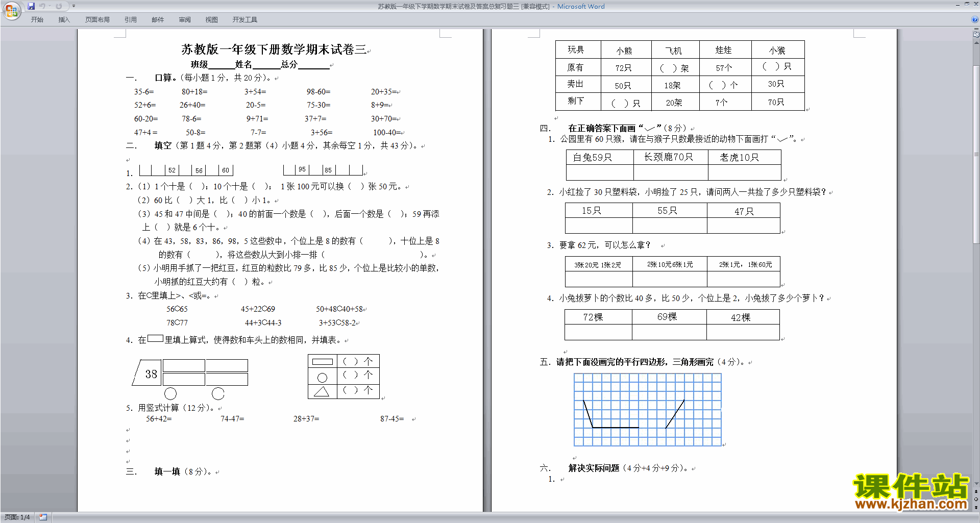Image resolution: width=980 pixels, height=523 pixels.
Task: Go to previous page browse button
Action: (976, 491)
